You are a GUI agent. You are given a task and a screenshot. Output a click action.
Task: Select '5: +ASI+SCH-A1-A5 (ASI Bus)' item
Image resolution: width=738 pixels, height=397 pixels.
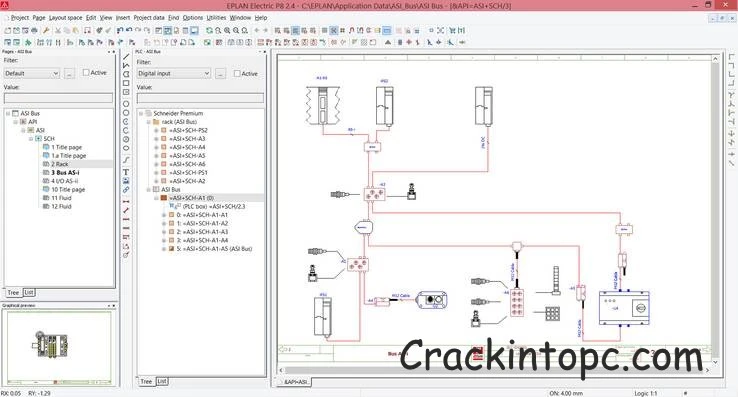coord(214,249)
